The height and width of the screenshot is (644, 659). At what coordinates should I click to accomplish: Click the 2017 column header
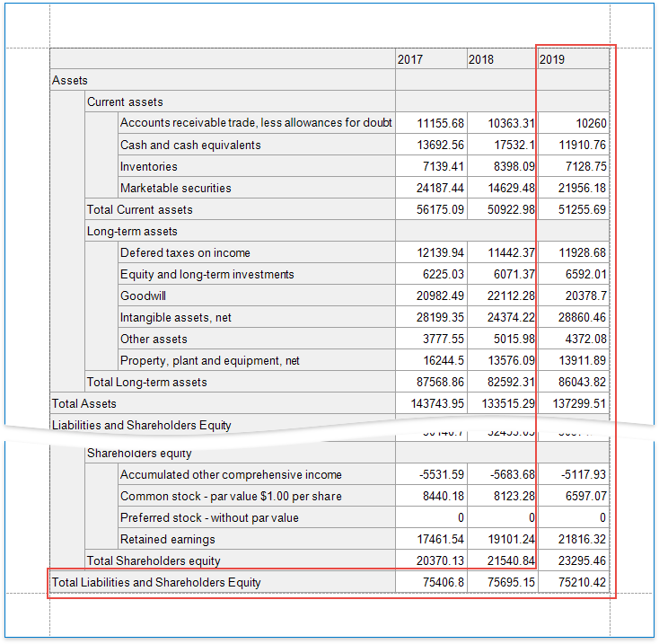pos(430,59)
